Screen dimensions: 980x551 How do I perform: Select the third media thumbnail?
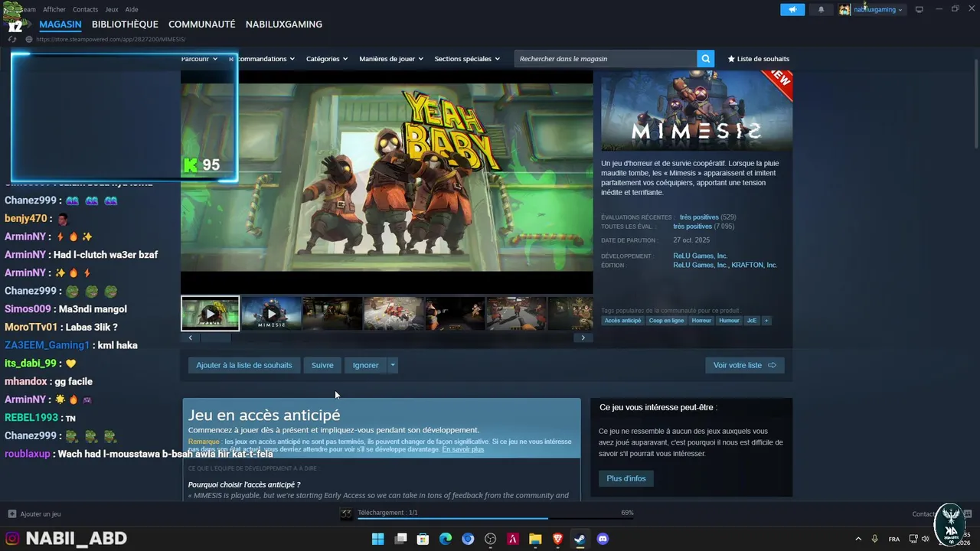point(332,313)
